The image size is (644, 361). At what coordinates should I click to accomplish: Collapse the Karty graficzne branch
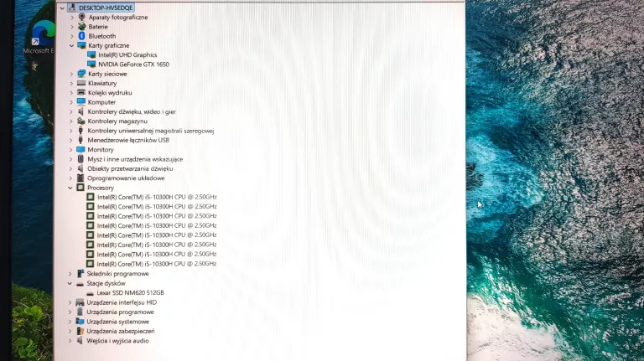tap(72, 45)
